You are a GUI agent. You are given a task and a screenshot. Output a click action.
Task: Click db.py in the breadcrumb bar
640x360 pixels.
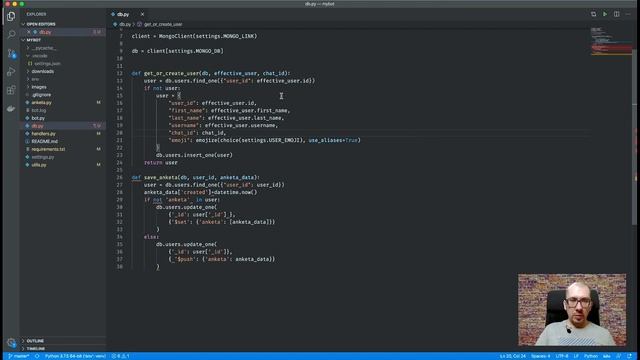coord(124,24)
